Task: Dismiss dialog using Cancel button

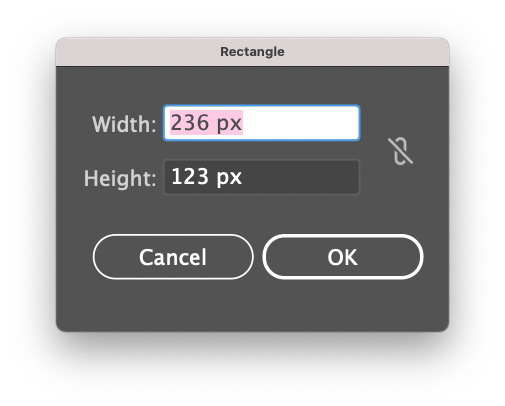Action: point(173,257)
